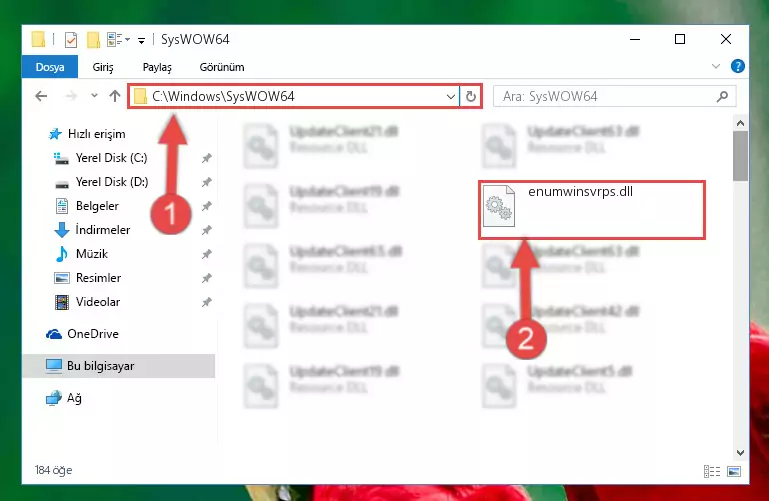Switch to the Paylaş ribbon tab
Image resolution: width=769 pixels, height=501 pixels.
157,67
